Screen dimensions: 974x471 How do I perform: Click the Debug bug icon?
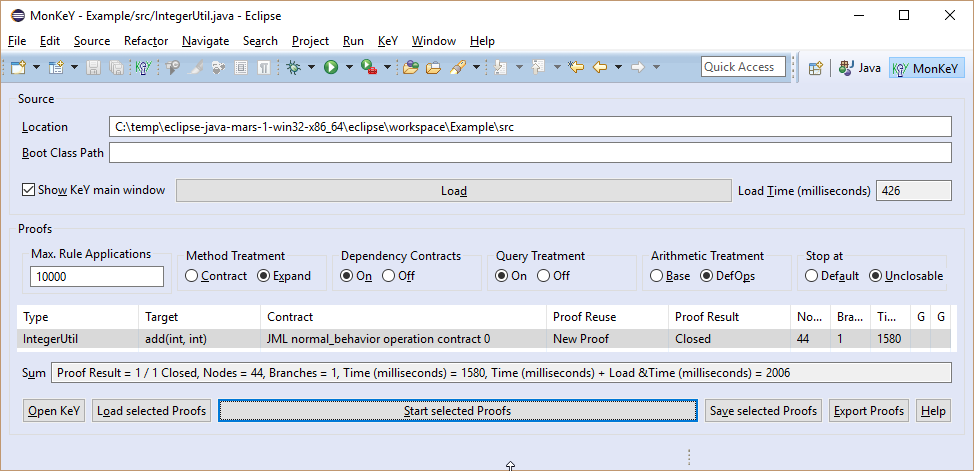294,67
